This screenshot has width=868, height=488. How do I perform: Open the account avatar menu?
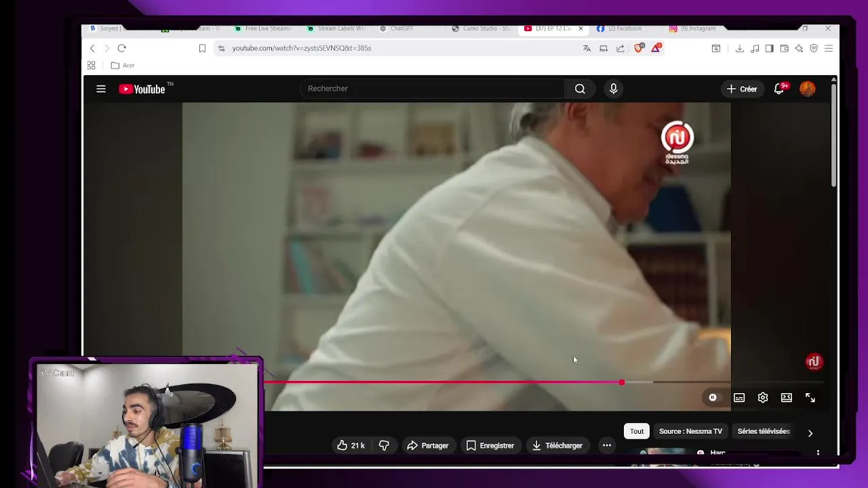808,89
